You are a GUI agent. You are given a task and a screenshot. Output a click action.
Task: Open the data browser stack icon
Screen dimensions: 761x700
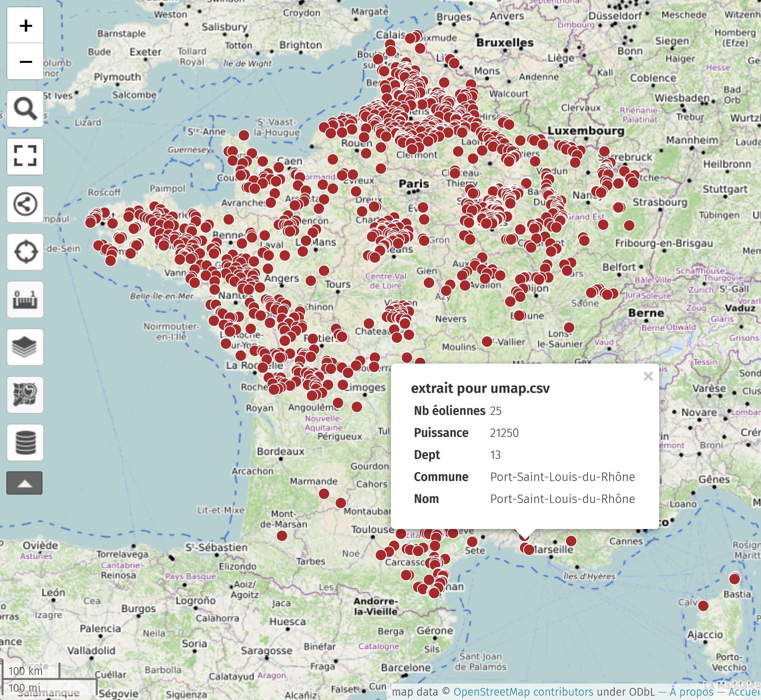tap(25, 443)
